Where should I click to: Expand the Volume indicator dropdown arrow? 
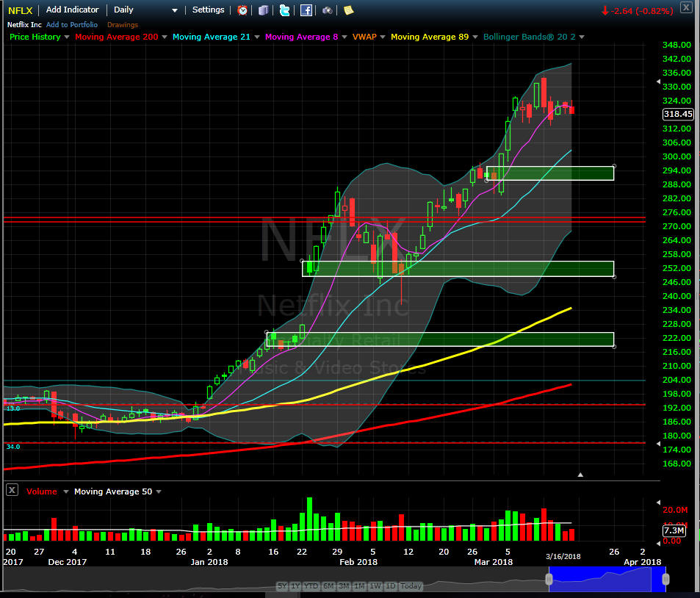65,491
